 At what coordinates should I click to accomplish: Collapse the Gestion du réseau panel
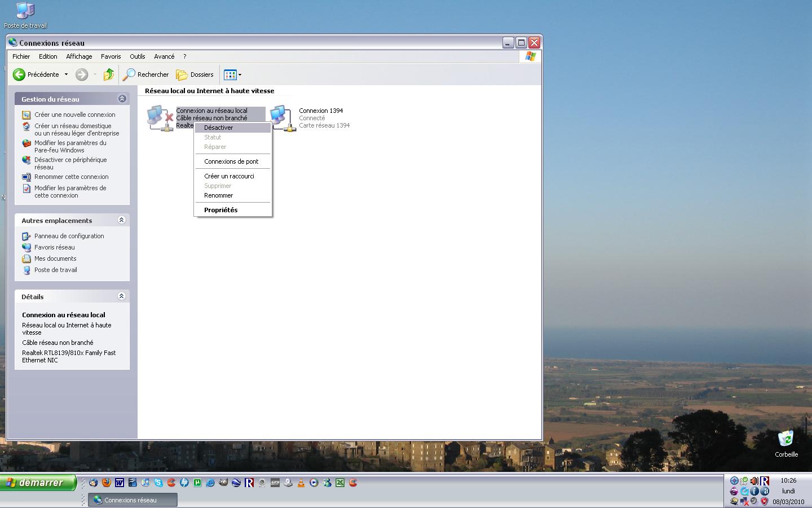pyautogui.click(x=122, y=99)
